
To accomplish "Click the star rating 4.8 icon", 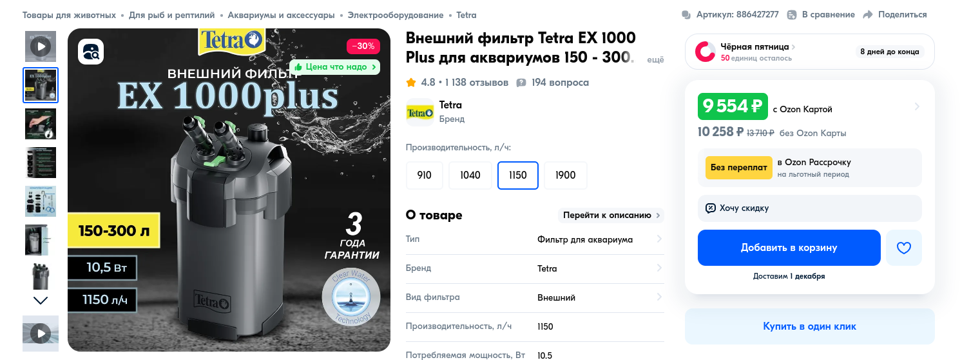I will (x=411, y=83).
